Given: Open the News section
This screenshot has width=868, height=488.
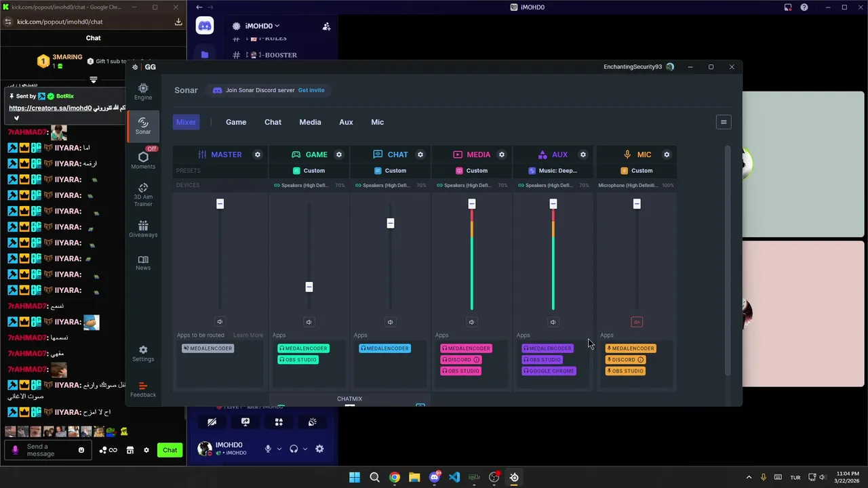Looking at the screenshot, I should pos(143,263).
